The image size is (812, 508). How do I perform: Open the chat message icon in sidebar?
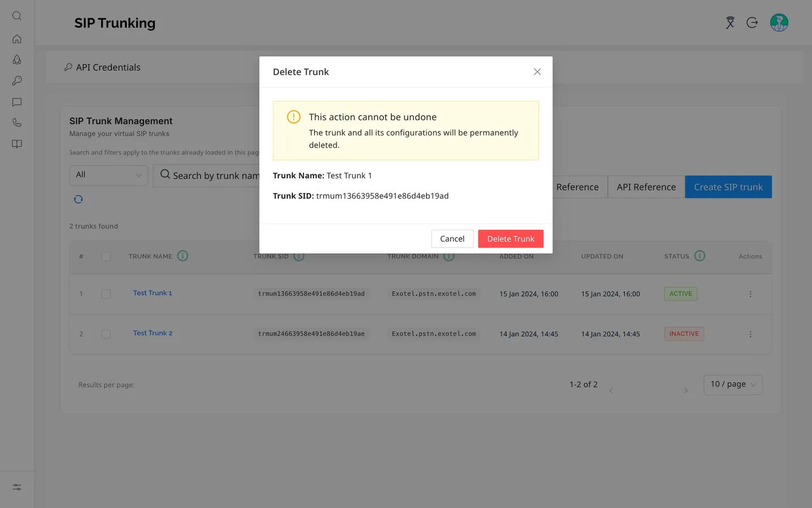pyautogui.click(x=17, y=102)
